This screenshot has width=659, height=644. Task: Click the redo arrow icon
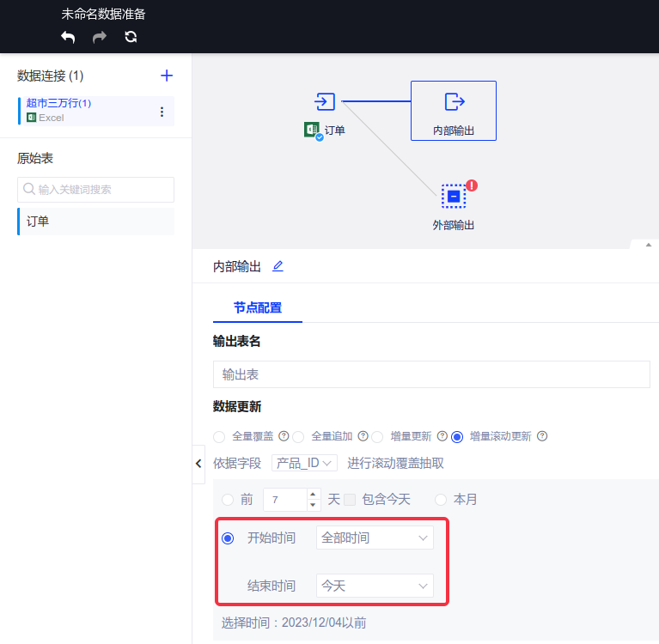point(100,37)
